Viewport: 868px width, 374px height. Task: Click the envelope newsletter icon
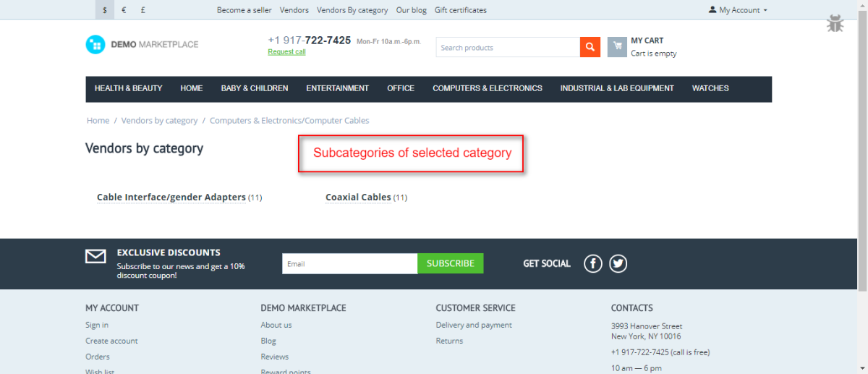95,256
